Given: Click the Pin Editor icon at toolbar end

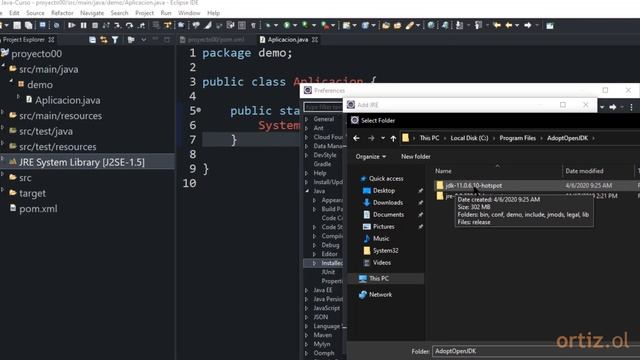Looking at the screenshot, I should (550, 25).
